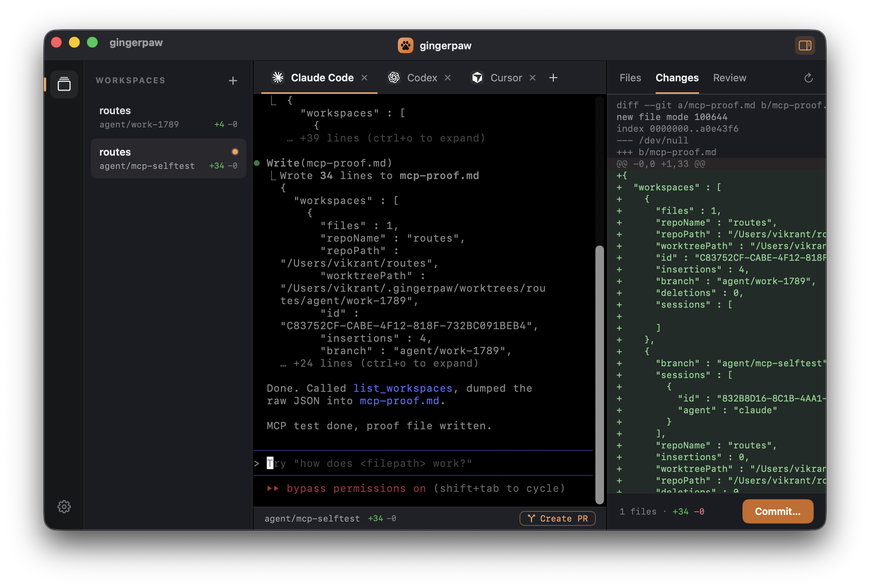Expand the '+24 lines' collapsed output
Image resolution: width=870 pixels, height=588 pixels.
click(x=379, y=363)
